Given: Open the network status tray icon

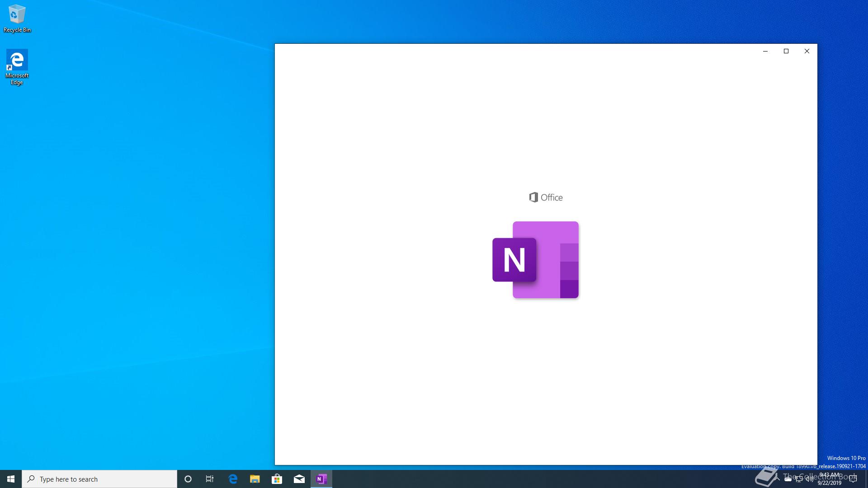Looking at the screenshot, I should point(799,479).
